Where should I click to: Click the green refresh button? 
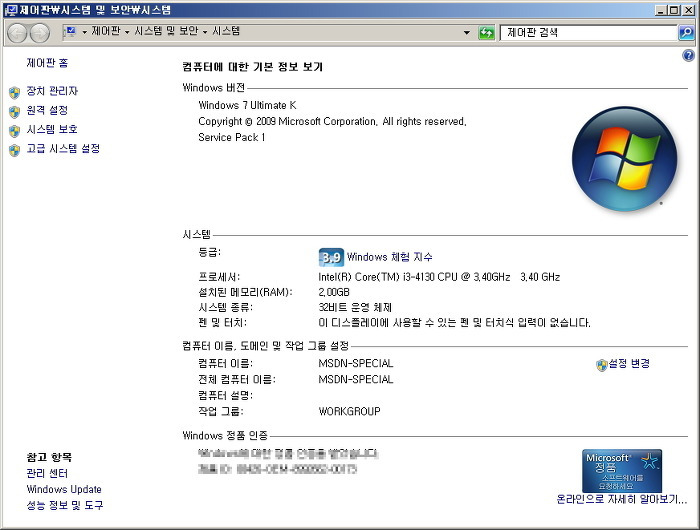(486, 33)
